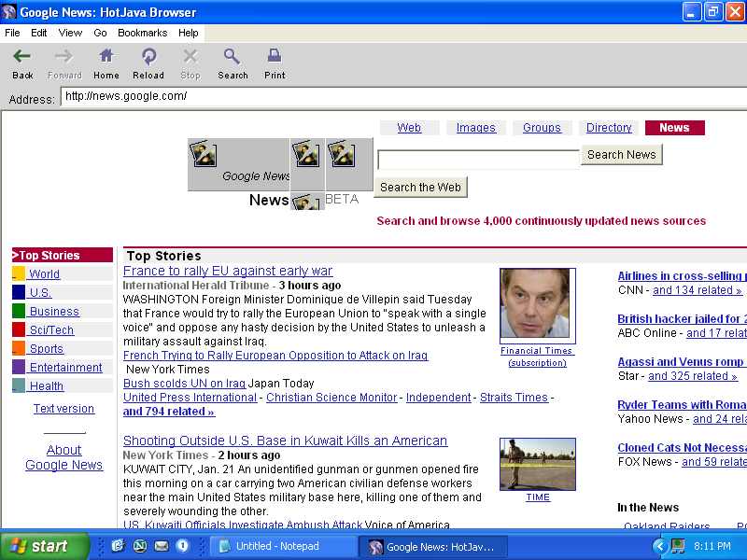
Task: Open the Bookmarks menu
Action: pos(142,33)
